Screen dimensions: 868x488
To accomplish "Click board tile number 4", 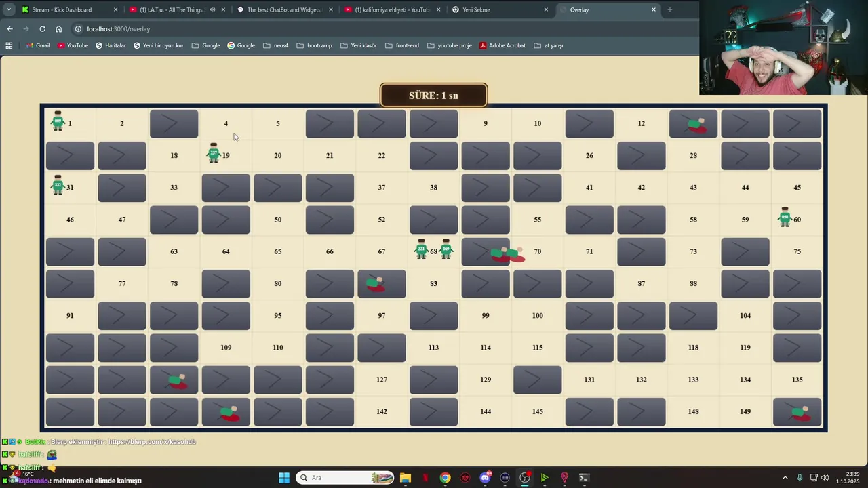I will [226, 123].
